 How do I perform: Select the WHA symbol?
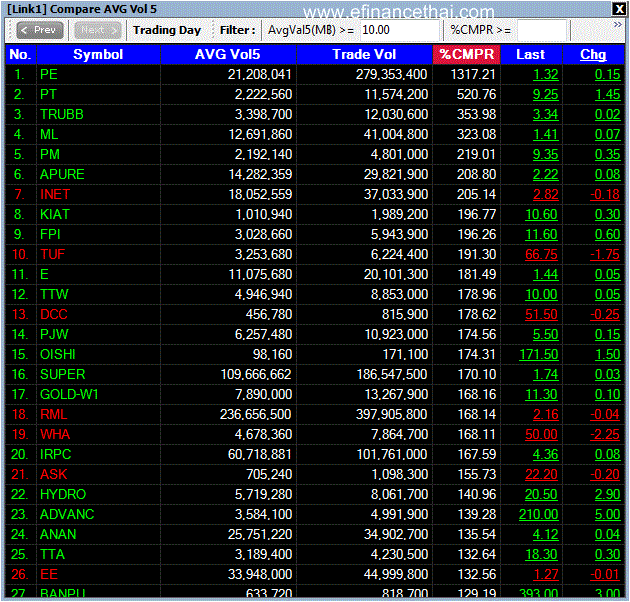tap(55, 434)
